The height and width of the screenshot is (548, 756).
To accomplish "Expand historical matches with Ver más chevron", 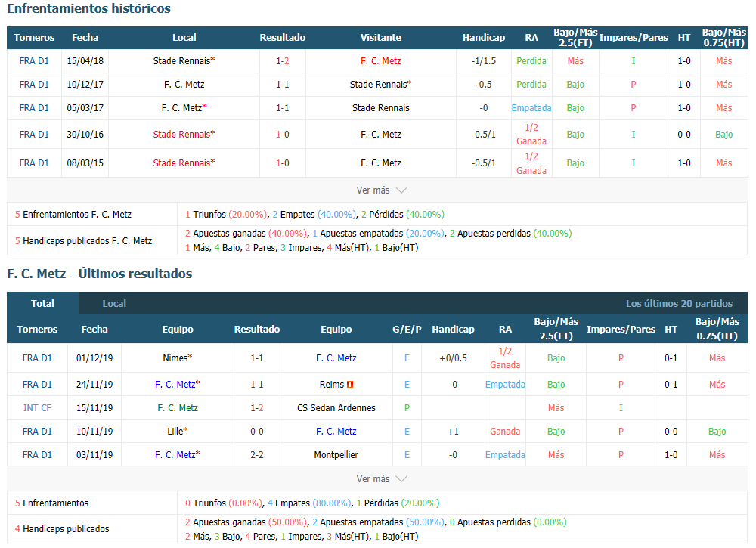I will click(381, 190).
